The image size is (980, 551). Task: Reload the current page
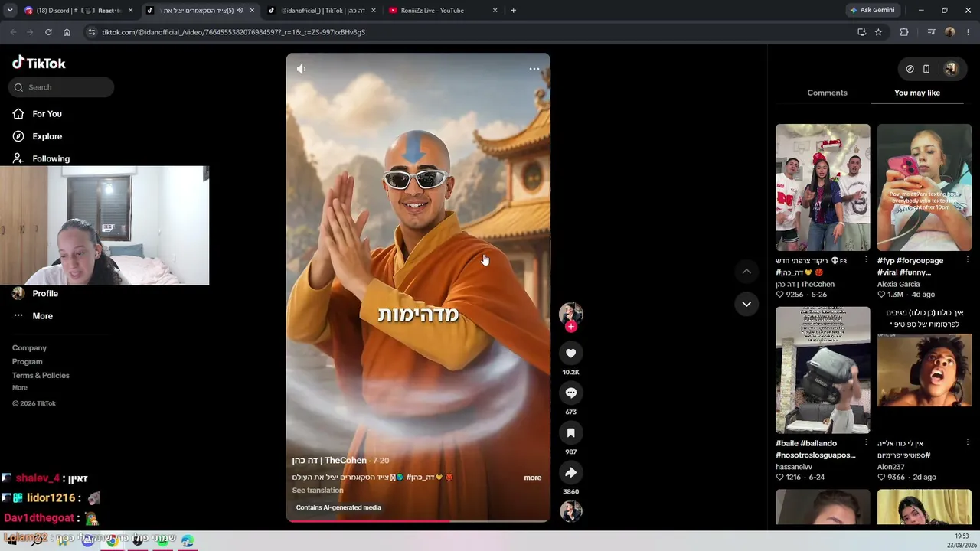click(48, 32)
